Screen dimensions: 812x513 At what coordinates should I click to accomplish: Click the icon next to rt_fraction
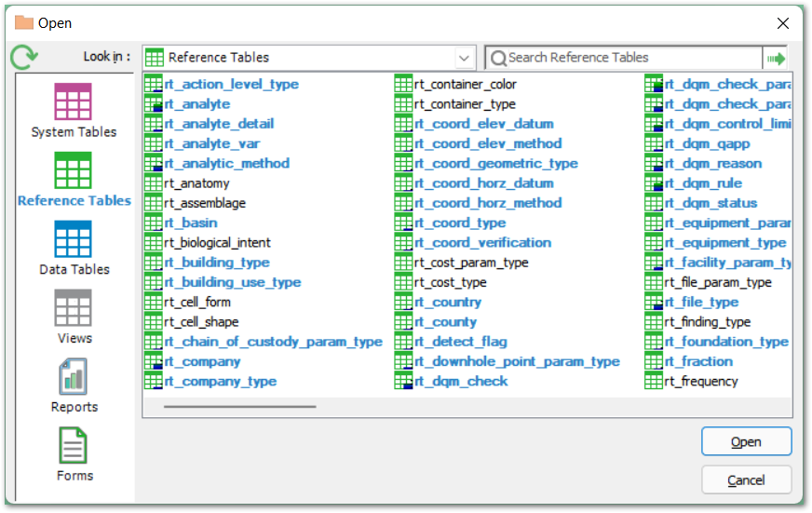coord(654,361)
